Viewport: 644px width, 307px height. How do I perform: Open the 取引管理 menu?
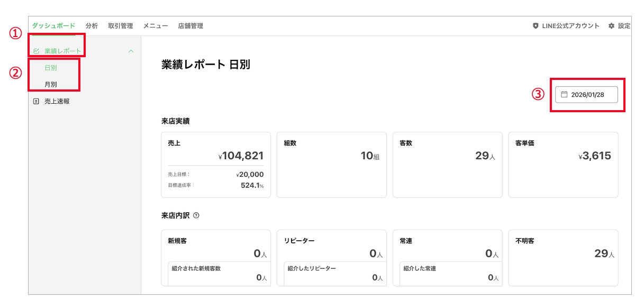pyautogui.click(x=120, y=25)
